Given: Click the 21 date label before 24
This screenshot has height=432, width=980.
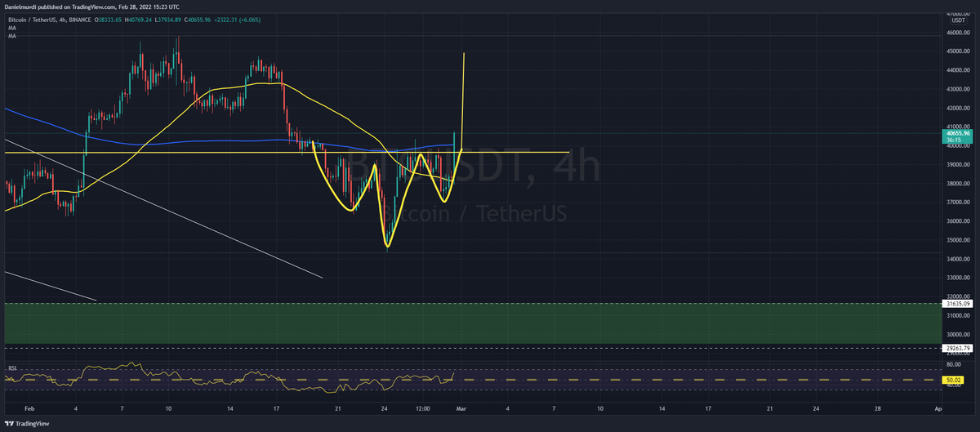Looking at the screenshot, I should point(336,407).
